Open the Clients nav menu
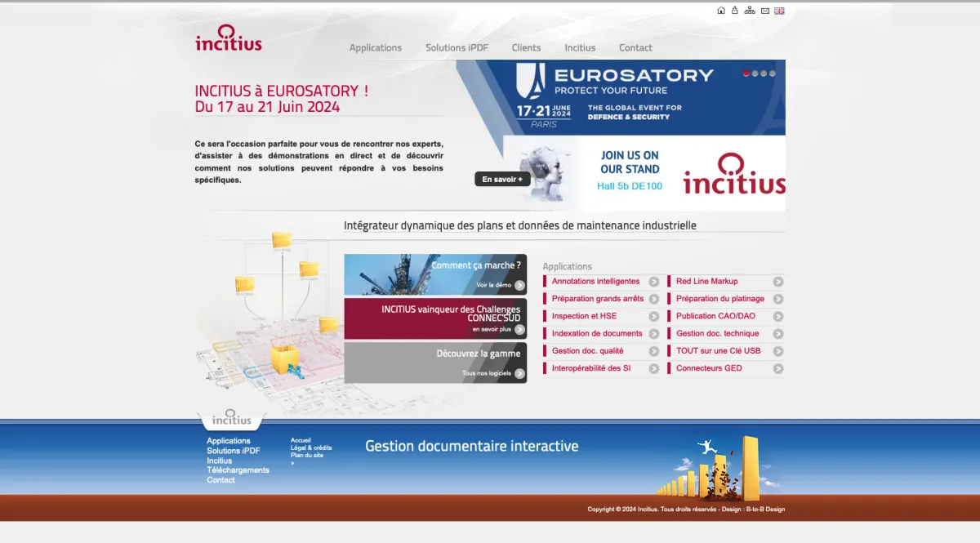 click(x=527, y=47)
